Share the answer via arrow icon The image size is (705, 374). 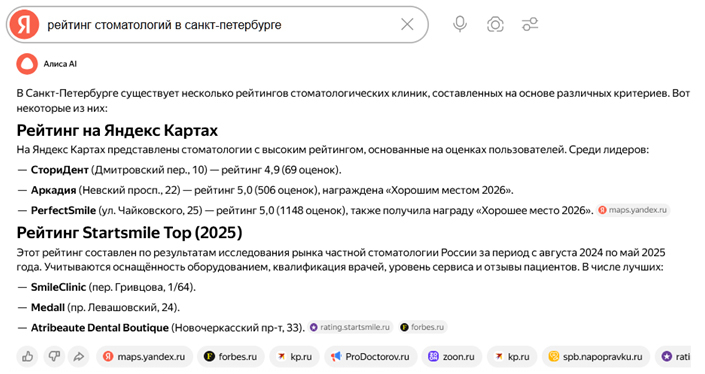79,356
